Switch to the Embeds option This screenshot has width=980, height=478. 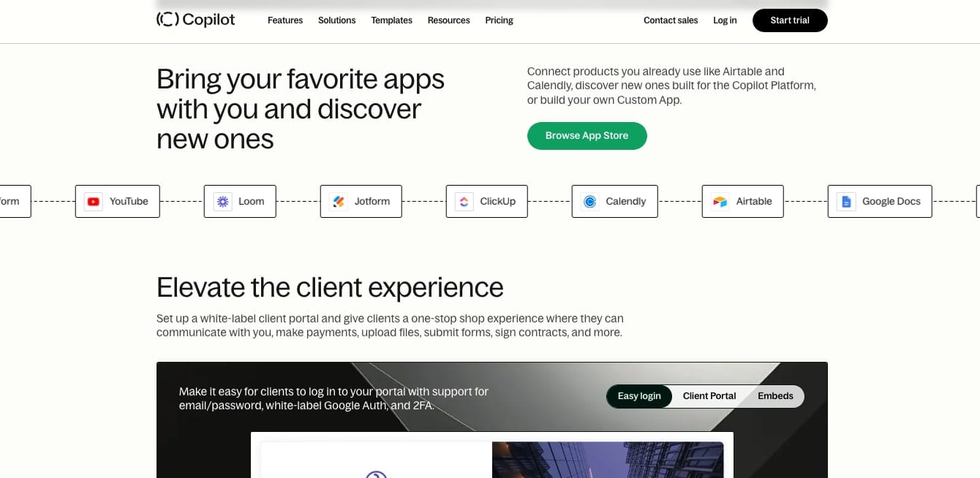point(775,396)
